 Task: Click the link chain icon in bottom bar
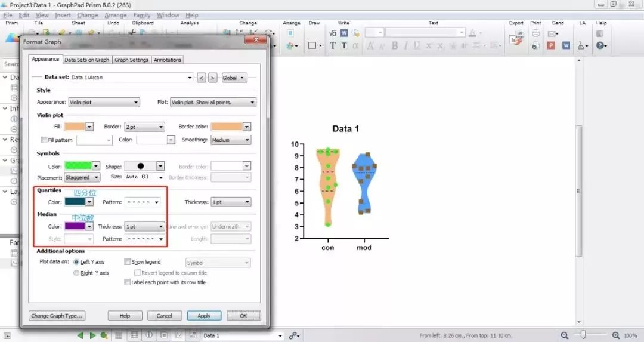293,335
